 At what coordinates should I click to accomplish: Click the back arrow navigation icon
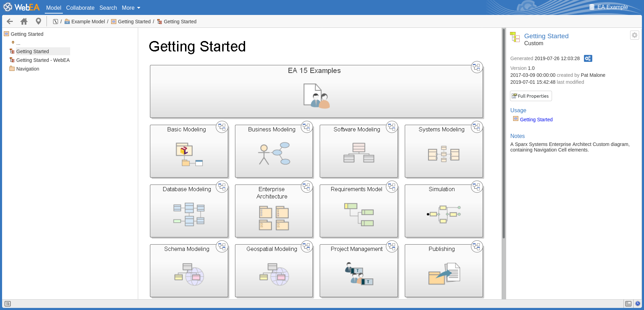click(x=10, y=22)
